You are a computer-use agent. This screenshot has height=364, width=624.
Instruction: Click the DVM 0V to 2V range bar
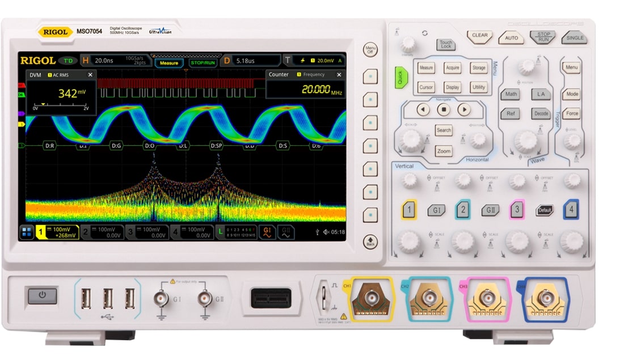tap(61, 106)
